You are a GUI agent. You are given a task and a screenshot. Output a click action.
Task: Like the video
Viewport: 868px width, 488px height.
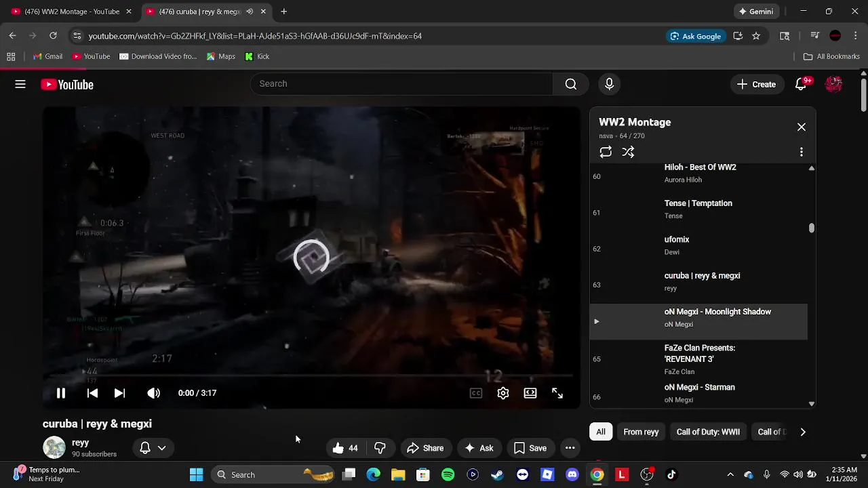pos(346,448)
